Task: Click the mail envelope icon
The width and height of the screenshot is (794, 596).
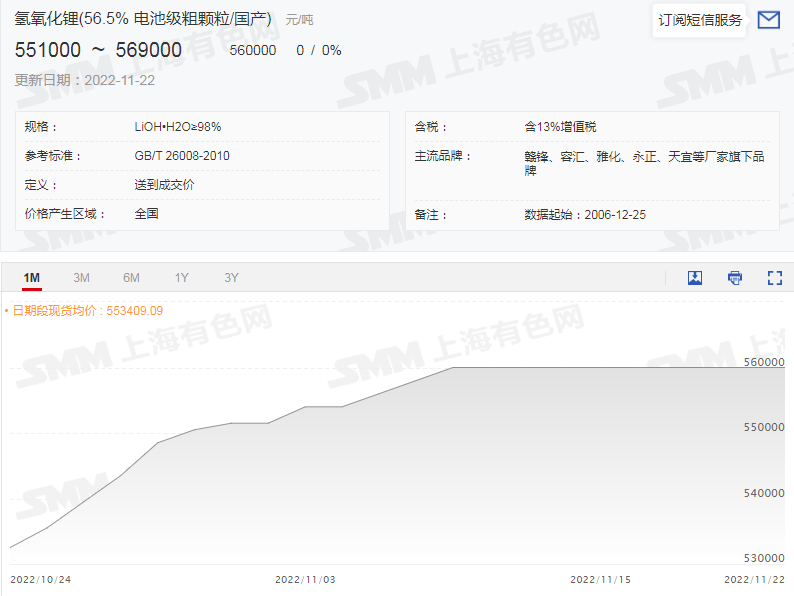Action: (768, 20)
